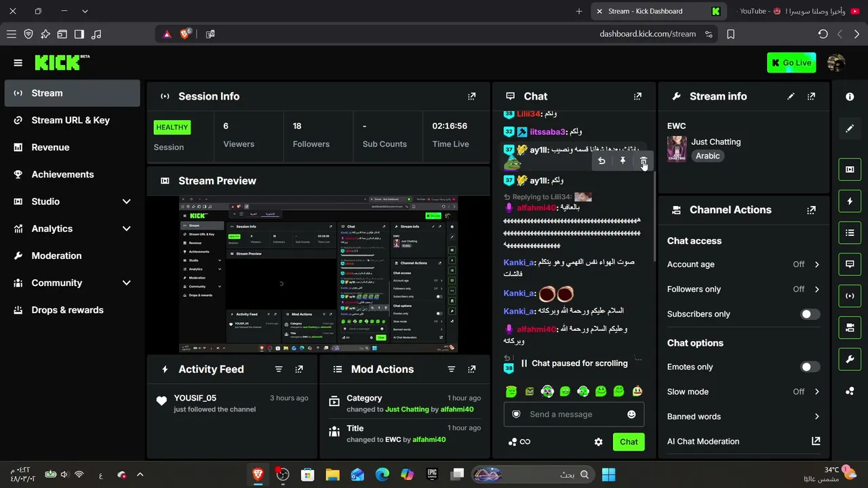The width and height of the screenshot is (868, 488).
Task: Focus the Send a message field
Action: pos(574,414)
